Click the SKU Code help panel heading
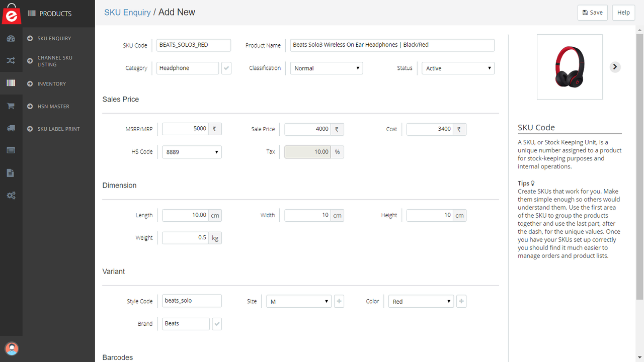644x362 pixels. pyautogui.click(x=536, y=128)
